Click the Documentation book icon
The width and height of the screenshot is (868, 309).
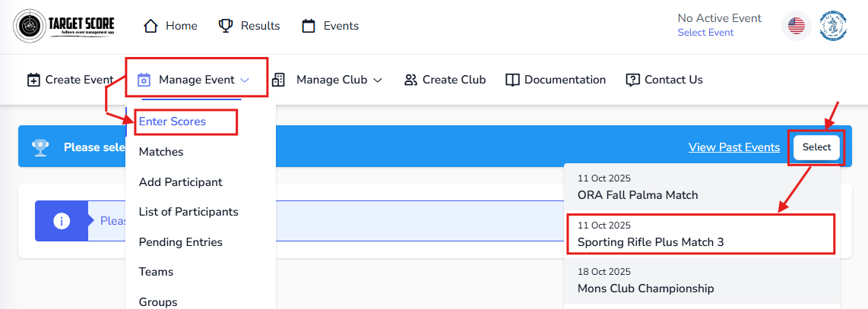pos(512,80)
